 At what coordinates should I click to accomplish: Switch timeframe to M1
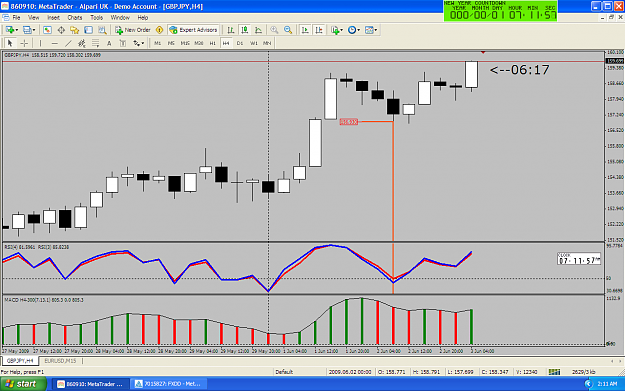tap(157, 43)
